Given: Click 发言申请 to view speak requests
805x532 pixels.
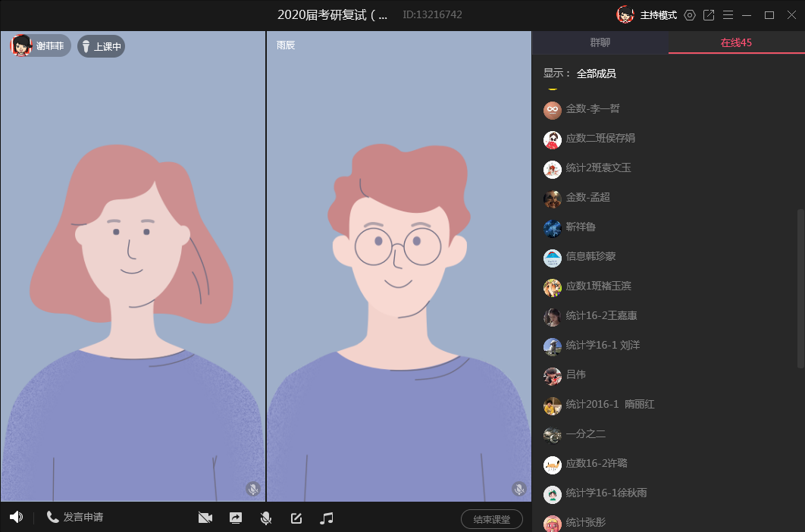Looking at the screenshot, I should click(x=75, y=518).
